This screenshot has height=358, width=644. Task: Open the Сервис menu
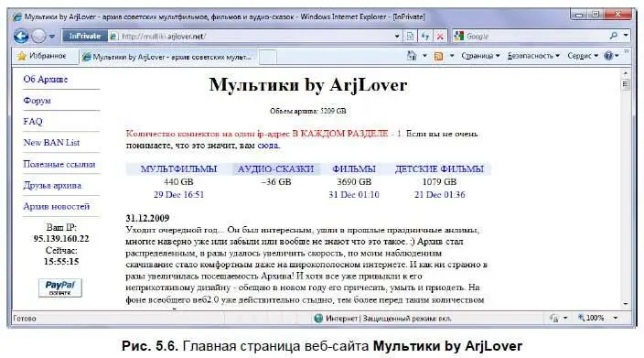coord(583,56)
